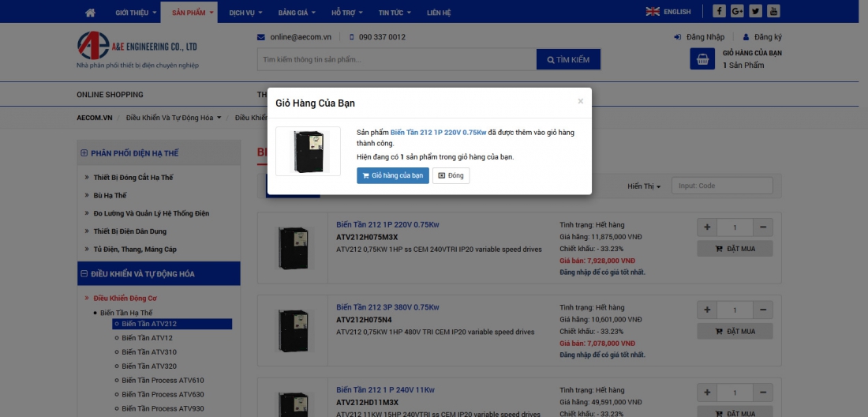The image size is (868, 417).
Task: Click the phone icon beside 090 337 0012
Action: click(352, 37)
